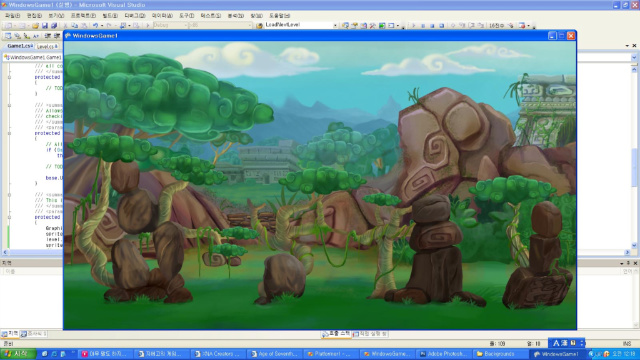The width and height of the screenshot is (640, 360).
Task: Click the Open File folder icon
Action: [x=36, y=25]
